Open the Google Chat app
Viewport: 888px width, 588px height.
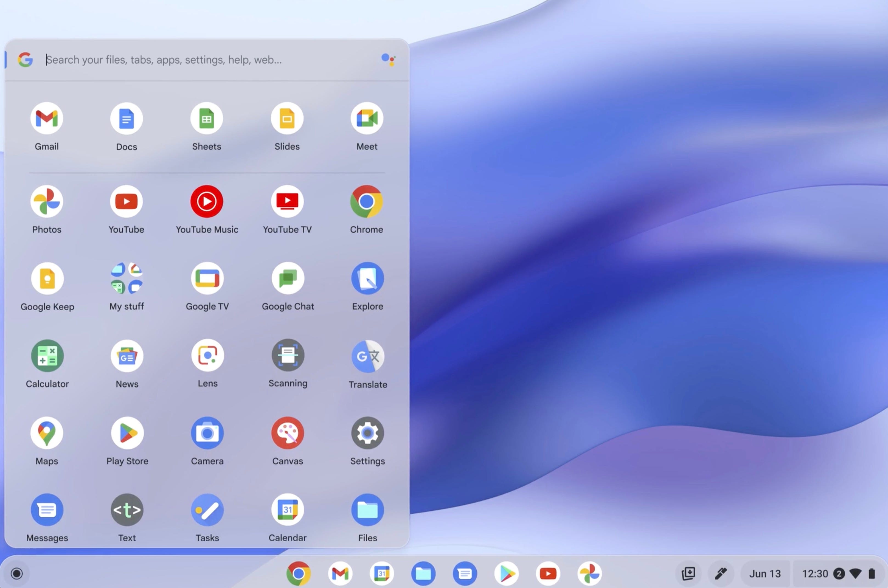pyautogui.click(x=288, y=278)
